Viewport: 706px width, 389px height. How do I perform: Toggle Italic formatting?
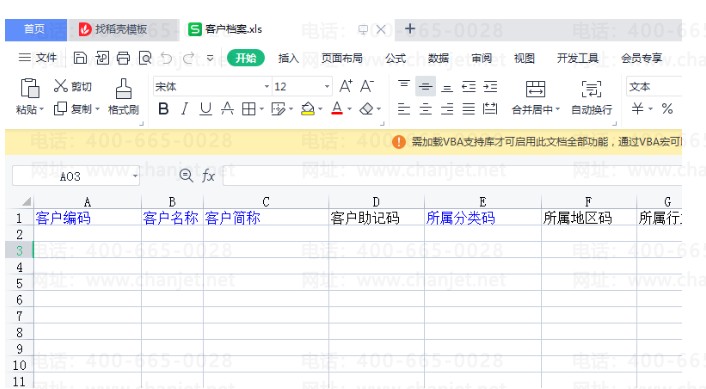click(x=184, y=109)
